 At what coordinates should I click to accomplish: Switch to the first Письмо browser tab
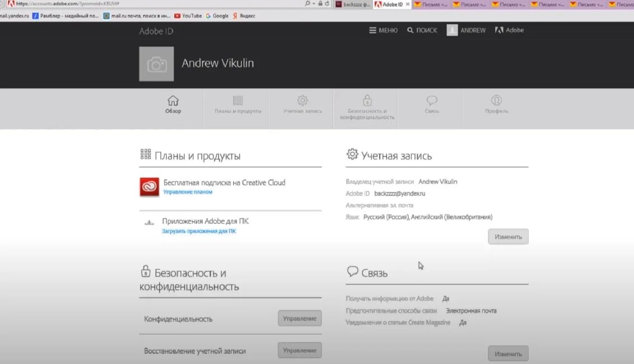(431, 4)
